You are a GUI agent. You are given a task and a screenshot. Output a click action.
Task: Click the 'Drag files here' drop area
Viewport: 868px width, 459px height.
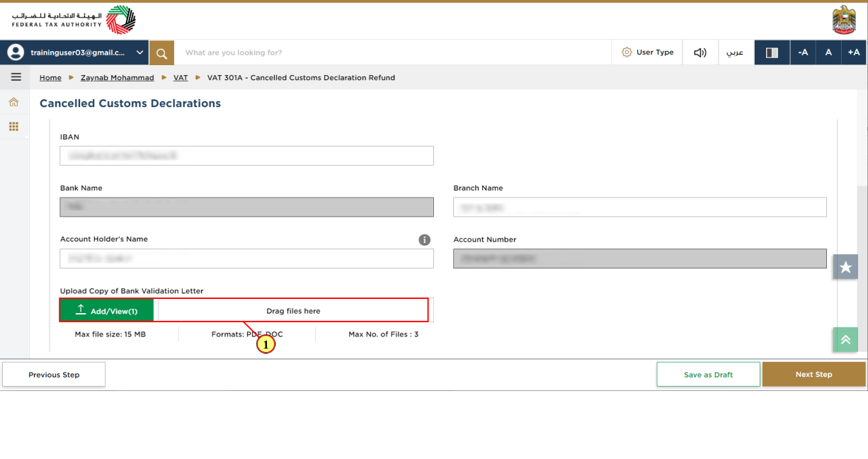[293, 311]
